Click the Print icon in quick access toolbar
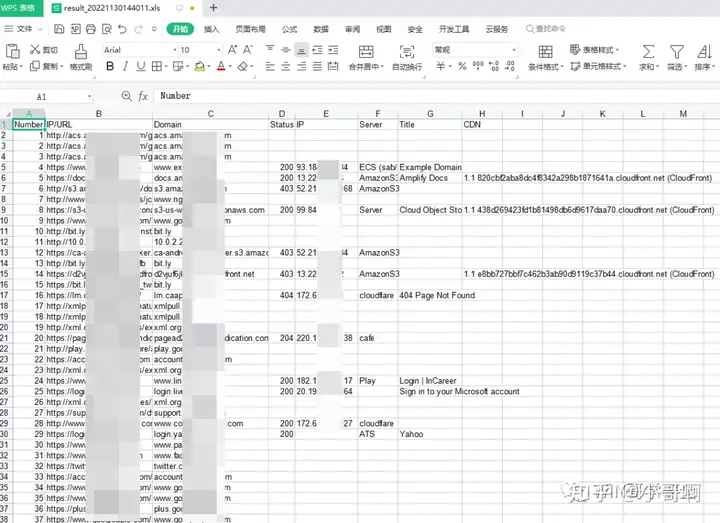This screenshot has height=523, width=720. [x=91, y=29]
